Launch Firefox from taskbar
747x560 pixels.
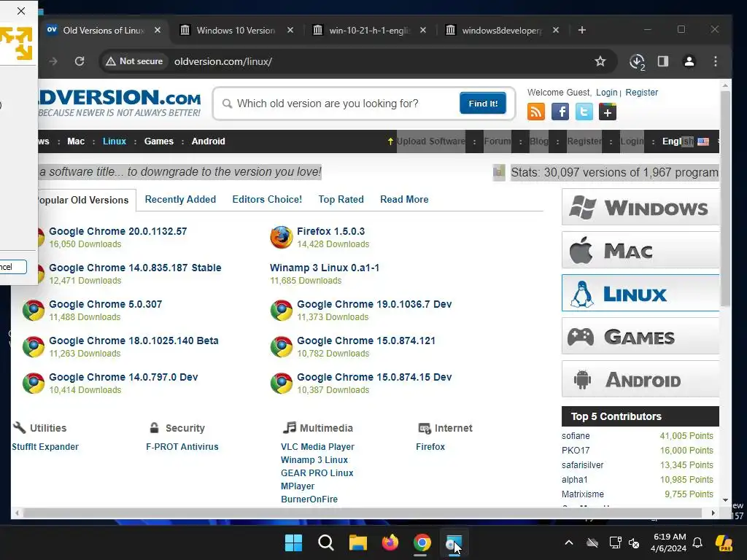[390, 542]
